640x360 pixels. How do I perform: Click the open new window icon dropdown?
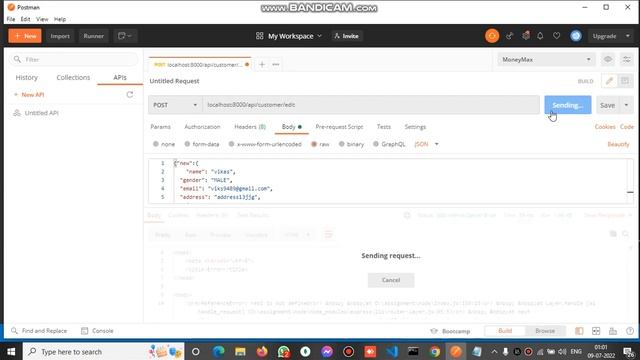pos(124,36)
